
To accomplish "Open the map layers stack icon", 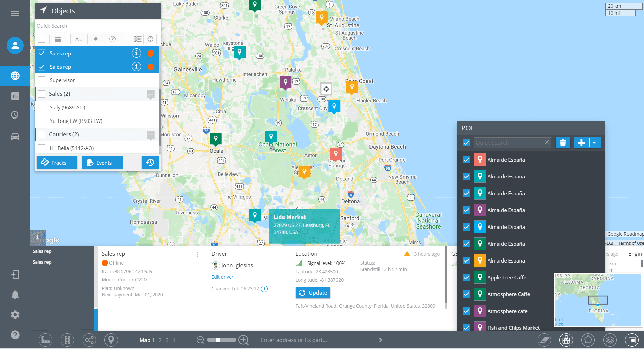I will 610,340.
